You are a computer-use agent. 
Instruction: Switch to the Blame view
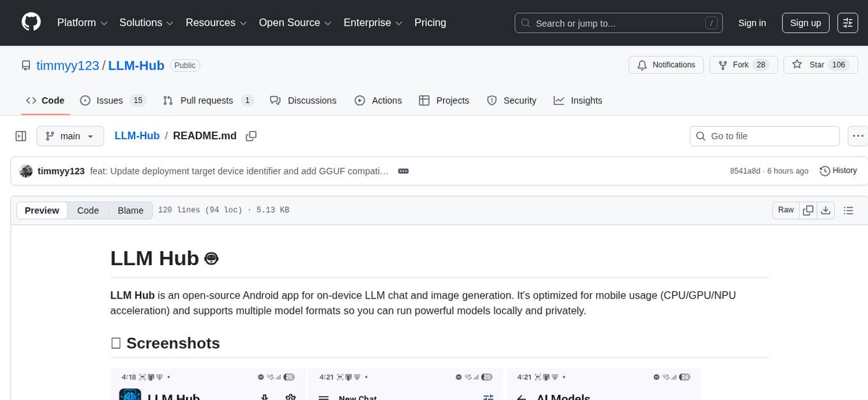tap(130, 210)
